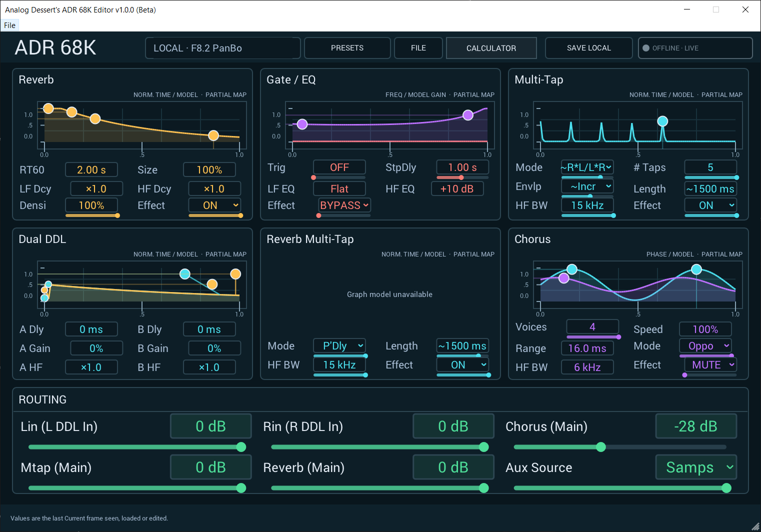Open the Multi-Tap Effect ON dropdown
Screen dimensions: 761x532
point(710,205)
